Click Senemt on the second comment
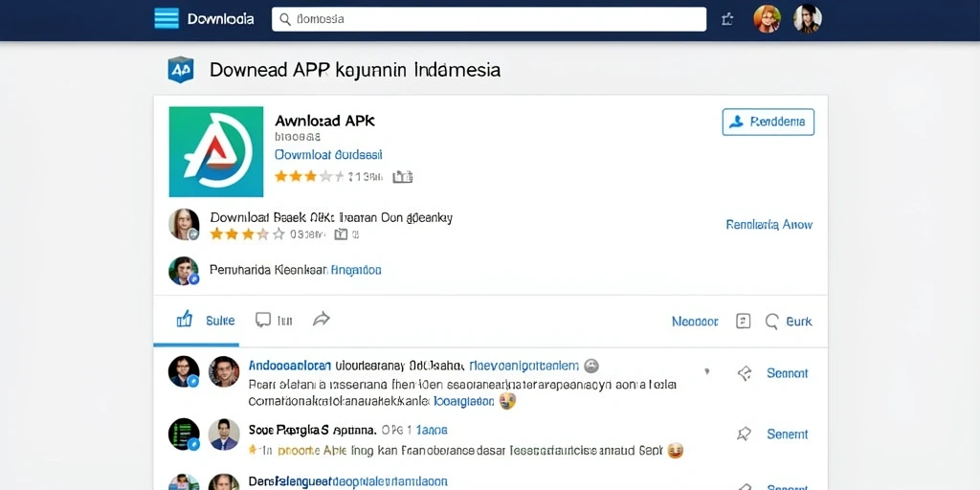Viewport: 980px width, 490px height. (787, 434)
